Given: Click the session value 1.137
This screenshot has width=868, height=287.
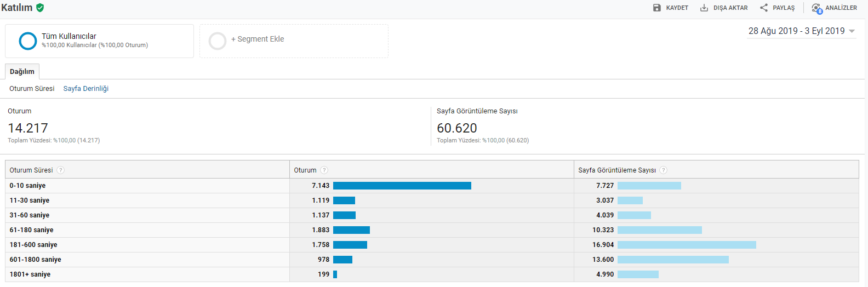Looking at the screenshot, I should click(321, 215).
